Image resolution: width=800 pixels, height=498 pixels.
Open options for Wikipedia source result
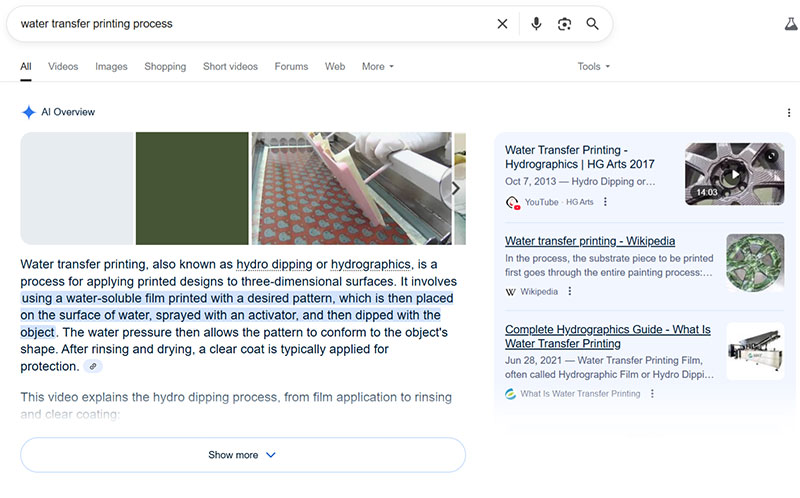tap(570, 291)
